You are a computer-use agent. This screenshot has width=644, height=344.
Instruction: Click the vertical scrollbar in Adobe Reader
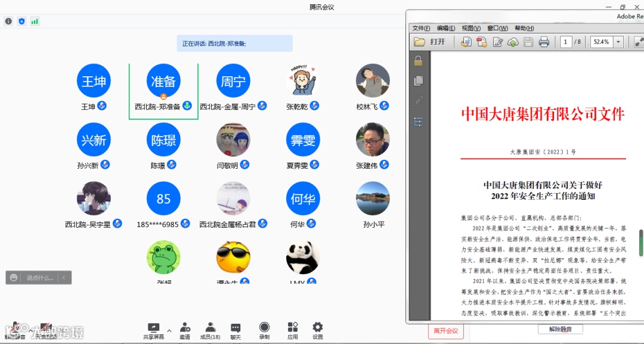[640, 242]
